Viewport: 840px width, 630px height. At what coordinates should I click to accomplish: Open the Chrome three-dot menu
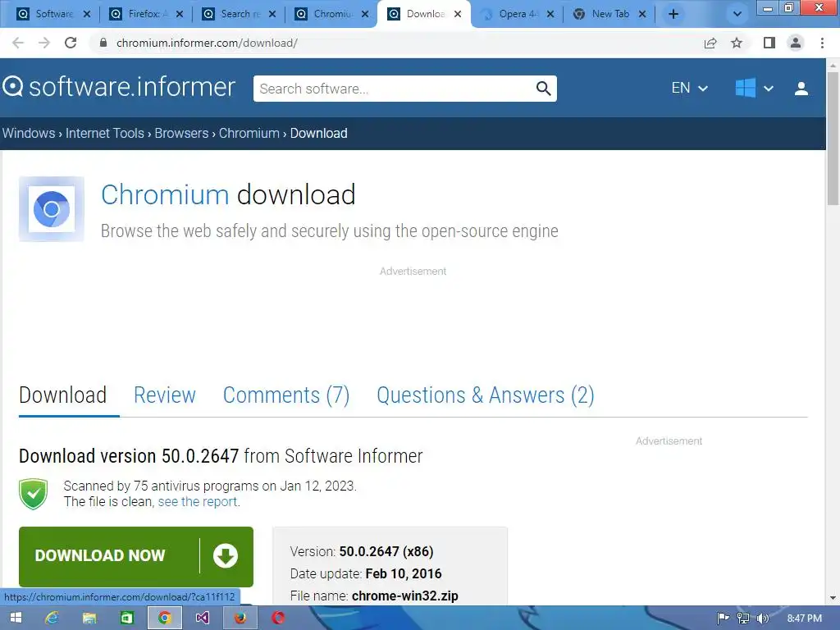(822, 43)
